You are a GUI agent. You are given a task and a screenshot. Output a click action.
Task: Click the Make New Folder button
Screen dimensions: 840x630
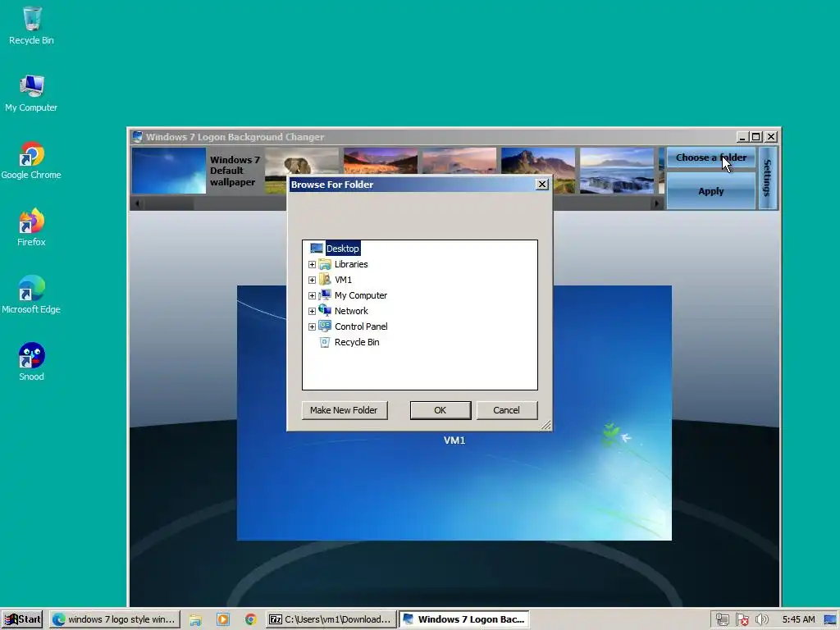pyautogui.click(x=345, y=410)
